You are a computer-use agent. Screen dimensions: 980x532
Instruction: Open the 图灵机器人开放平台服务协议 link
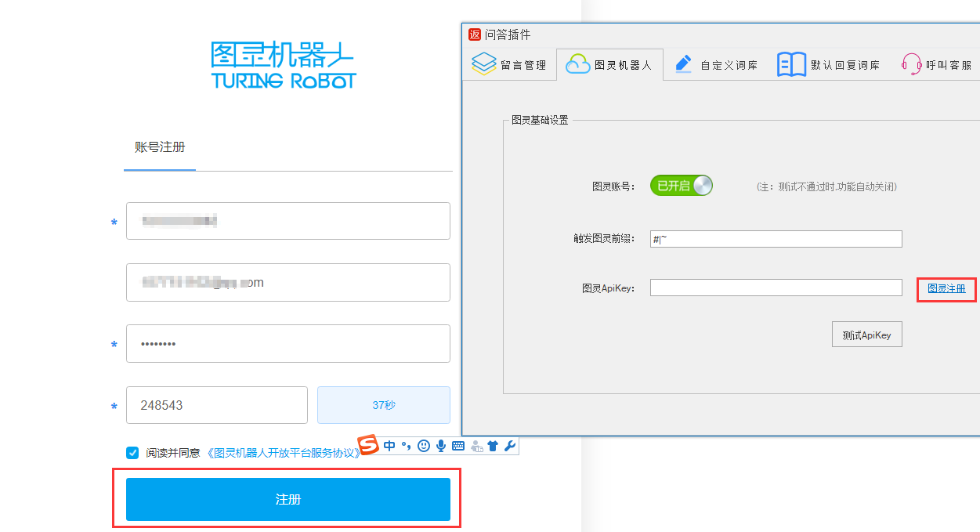(284, 453)
